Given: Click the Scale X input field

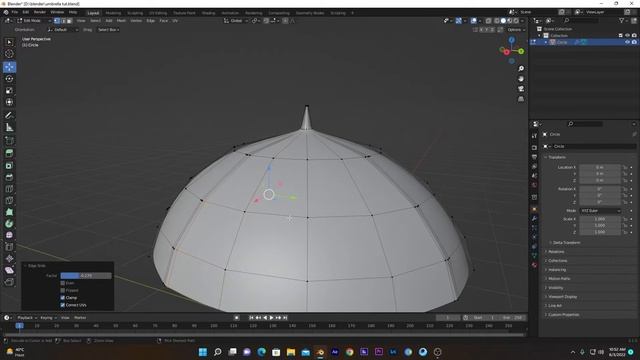Looking at the screenshot, I should [x=600, y=219].
